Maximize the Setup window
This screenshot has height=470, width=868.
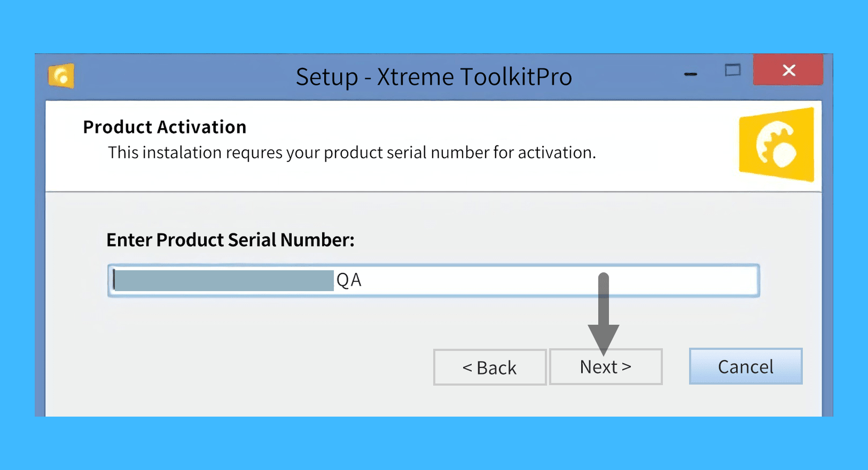[x=733, y=70]
